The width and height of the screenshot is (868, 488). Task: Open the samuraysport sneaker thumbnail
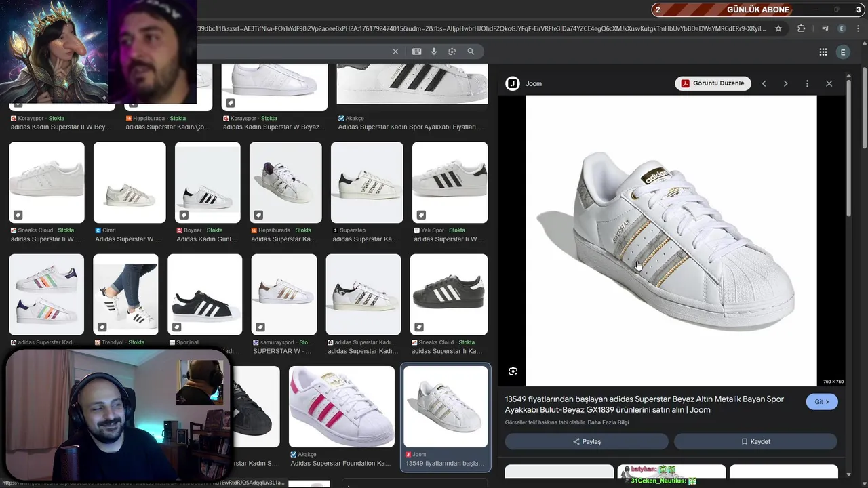[x=284, y=294]
